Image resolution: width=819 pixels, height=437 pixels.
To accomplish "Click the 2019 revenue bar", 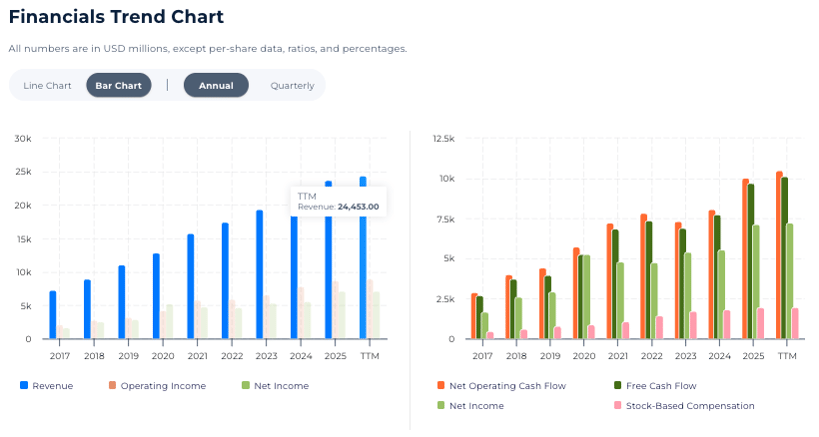I will pos(122,302).
